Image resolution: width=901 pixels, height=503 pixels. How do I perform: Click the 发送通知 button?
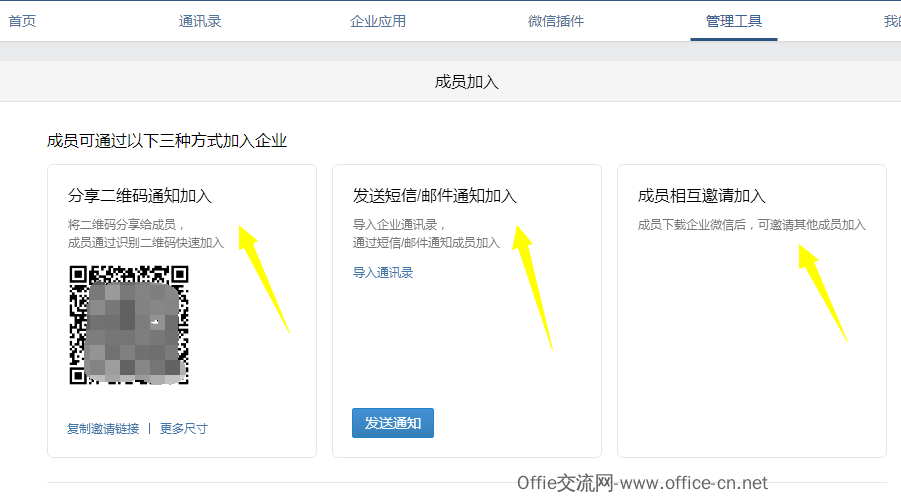(393, 423)
